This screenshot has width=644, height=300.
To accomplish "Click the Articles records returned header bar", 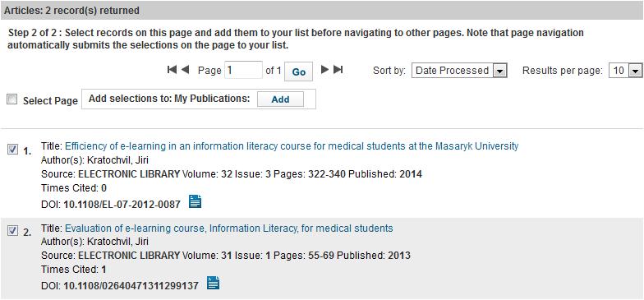I will coord(322,11).
